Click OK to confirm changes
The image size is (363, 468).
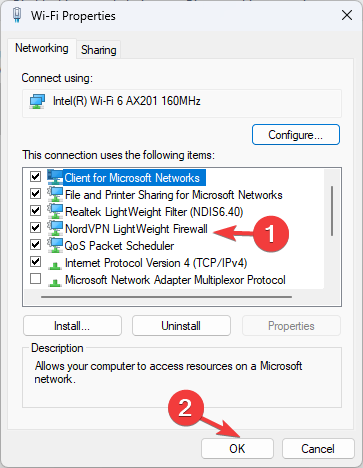237,448
